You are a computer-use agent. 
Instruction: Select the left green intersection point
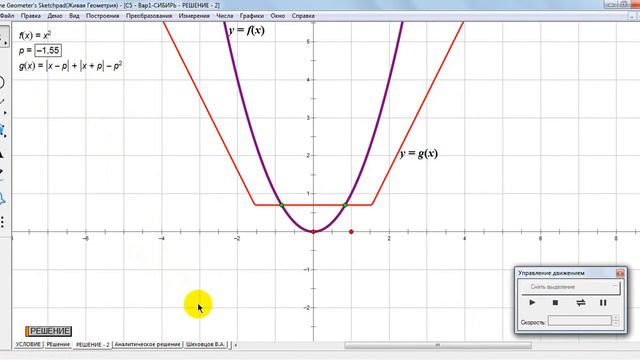(x=282, y=205)
